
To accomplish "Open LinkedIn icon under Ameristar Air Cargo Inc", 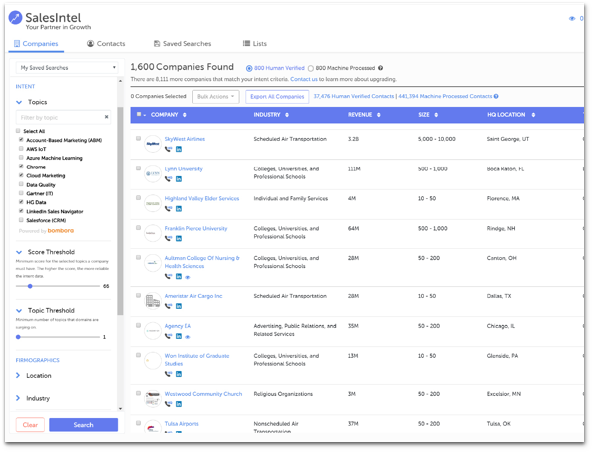I will pyautogui.click(x=179, y=306).
